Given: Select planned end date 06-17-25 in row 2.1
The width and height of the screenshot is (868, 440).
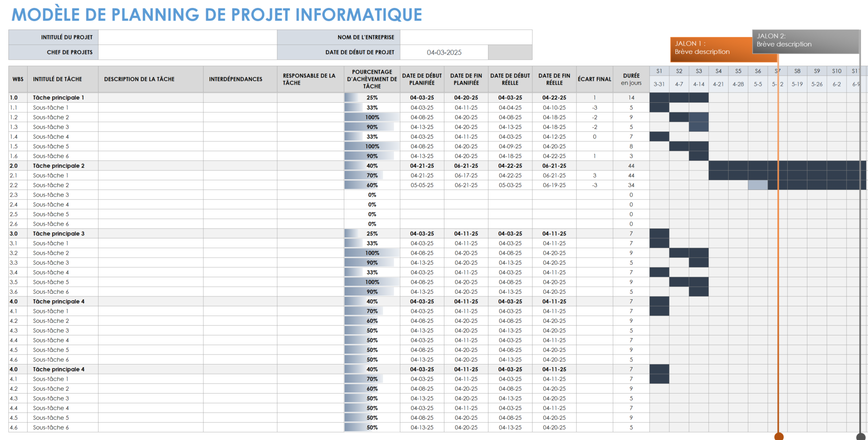Looking at the screenshot, I should (466, 175).
